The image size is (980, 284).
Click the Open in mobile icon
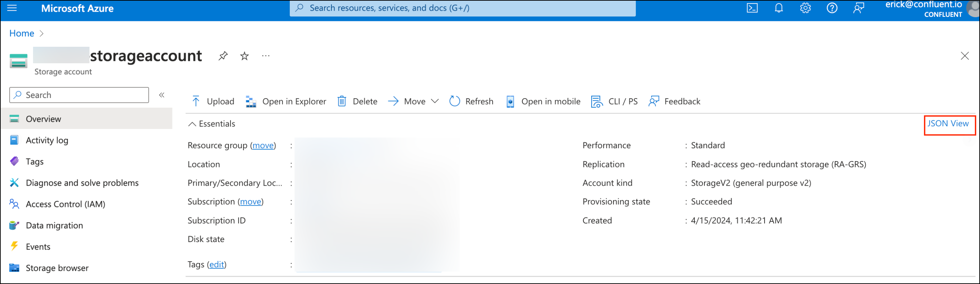click(511, 101)
